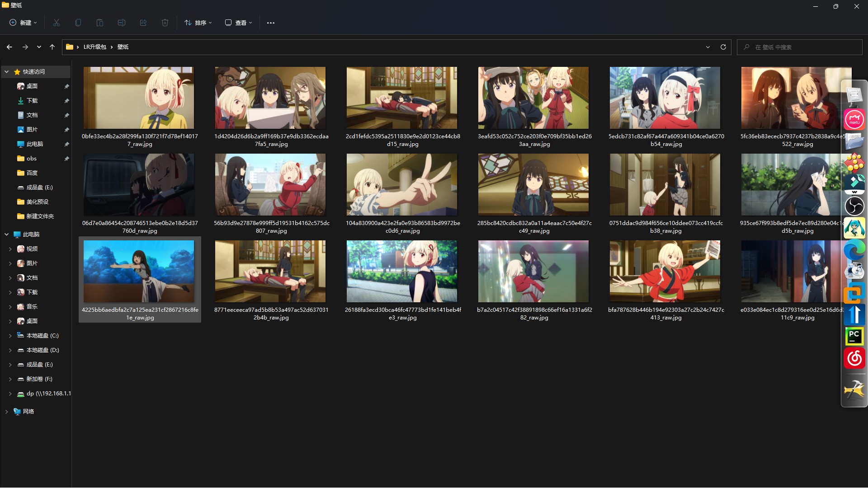The height and width of the screenshot is (488, 868).
Task: Go up one folder with up arrow
Action: click(52, 47)
